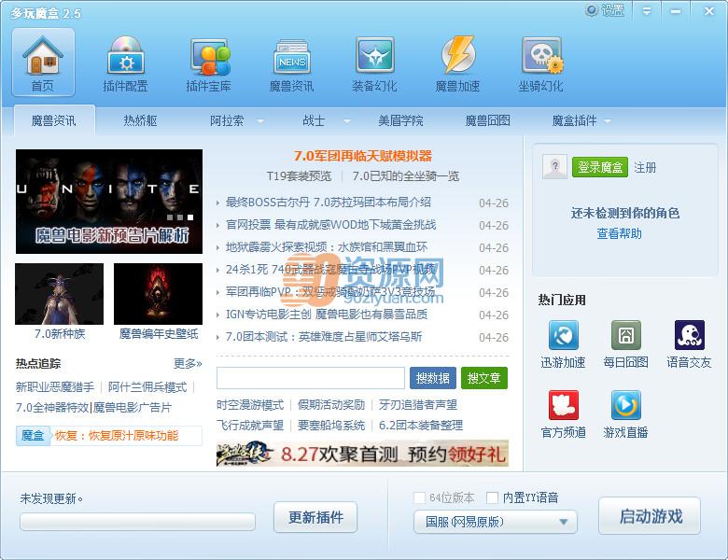728x560 pixels.
Task: Open the 国服(网易原版) server dropdown
Action: 496,522
